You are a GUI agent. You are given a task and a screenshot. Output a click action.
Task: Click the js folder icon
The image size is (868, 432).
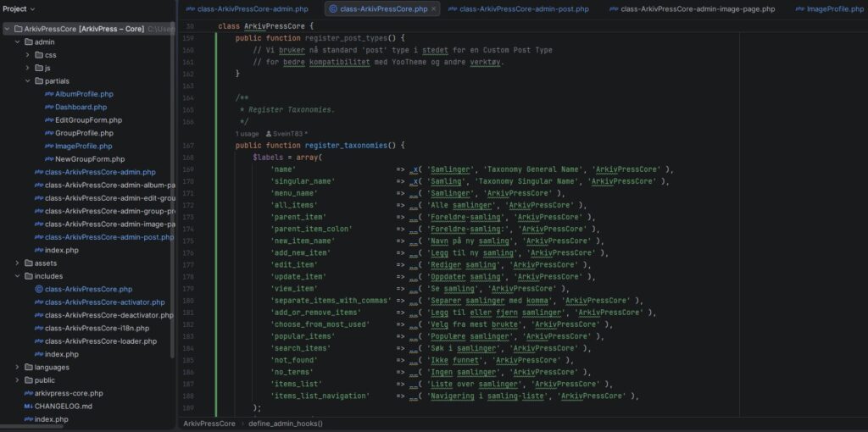coord(39,68)
